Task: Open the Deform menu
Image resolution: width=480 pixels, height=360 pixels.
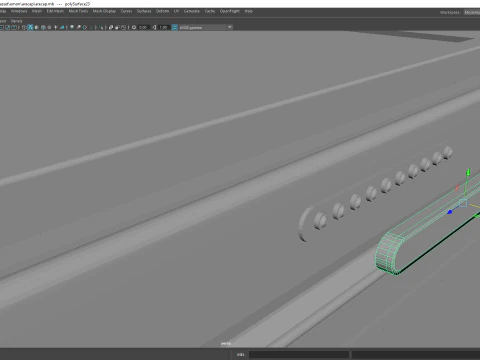Action: tap(162, 11)
